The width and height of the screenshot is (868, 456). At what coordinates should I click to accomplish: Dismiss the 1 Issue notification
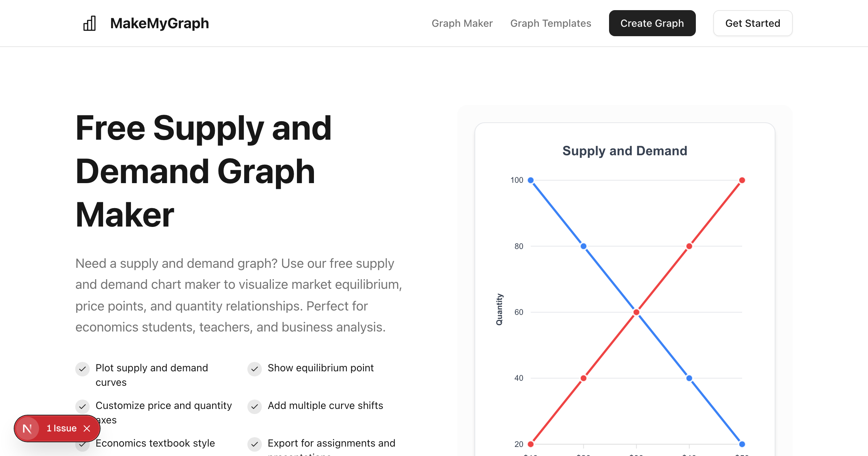87,428
